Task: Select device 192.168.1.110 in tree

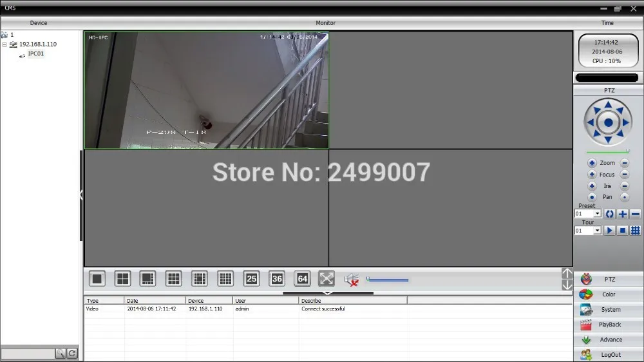Action: [38, 44]
